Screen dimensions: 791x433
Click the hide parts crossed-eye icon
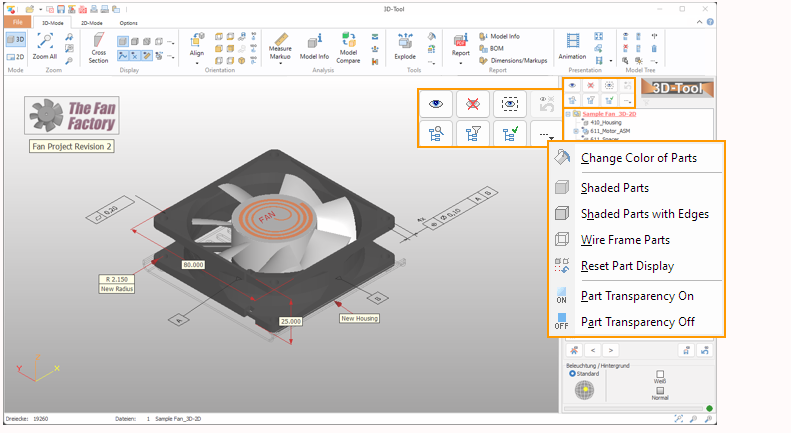473,103
